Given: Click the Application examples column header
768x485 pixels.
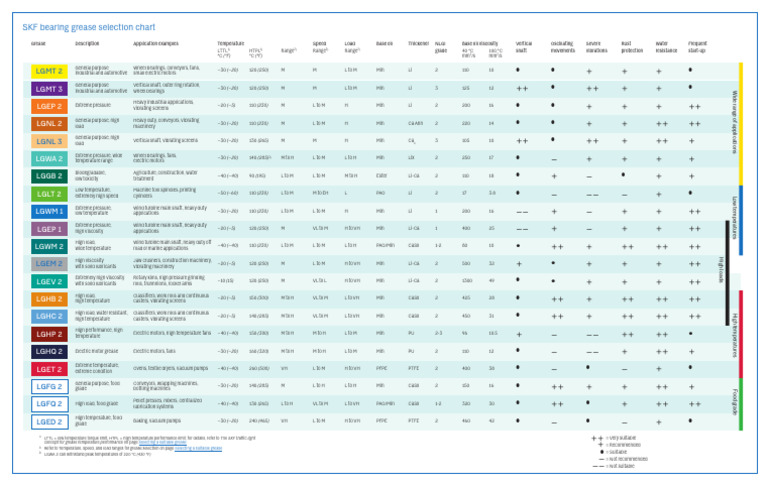Looking at the screenshot, I should 156,44.
